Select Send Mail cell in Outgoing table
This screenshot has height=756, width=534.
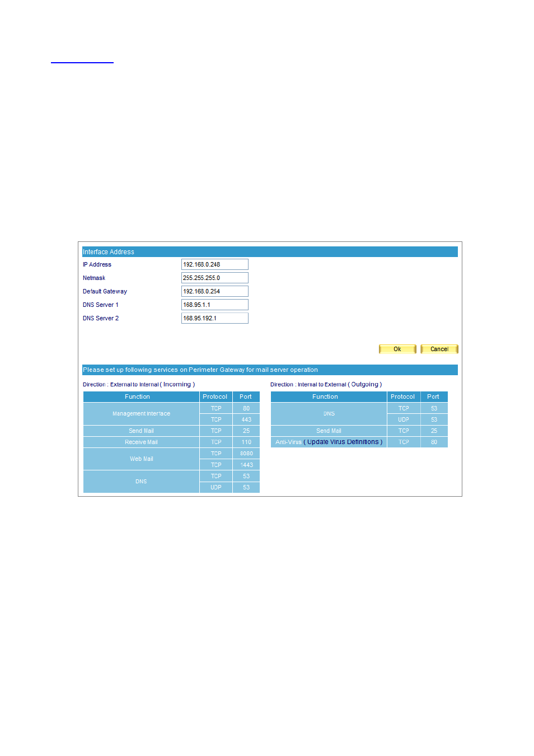click(x=329, y=431)
